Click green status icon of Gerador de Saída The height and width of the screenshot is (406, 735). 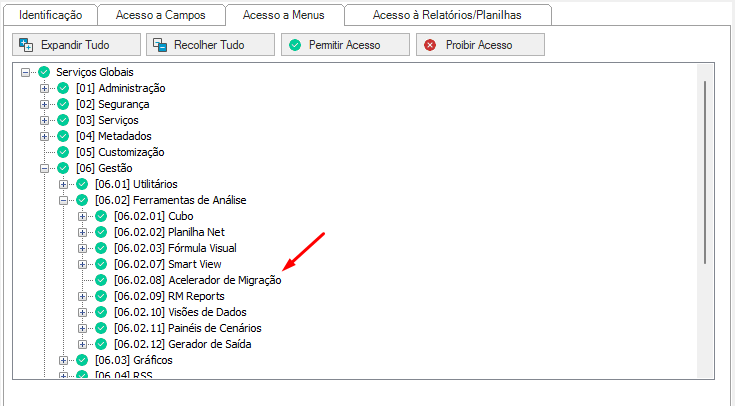(101, 344)
